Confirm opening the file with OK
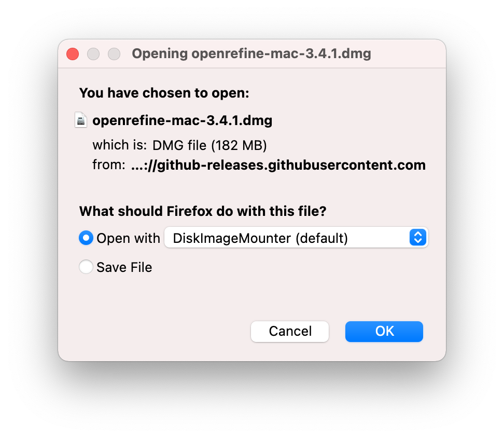 [384, 331]
